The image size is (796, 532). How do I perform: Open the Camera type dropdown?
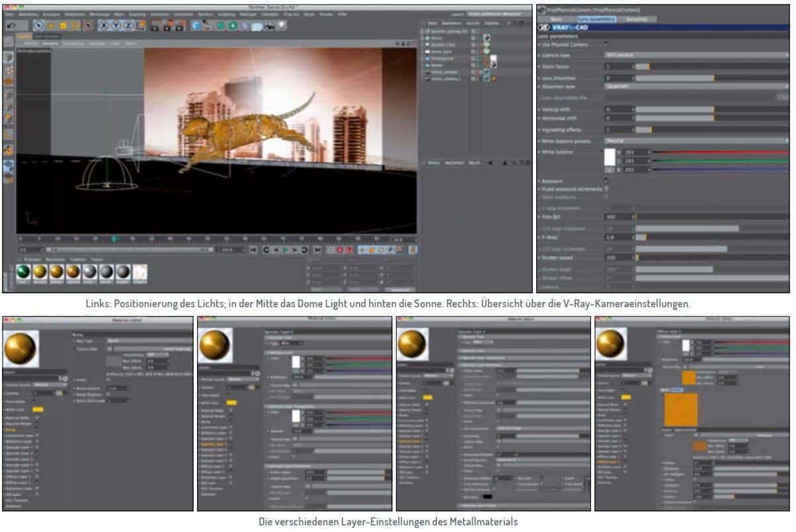coord(694,55)
